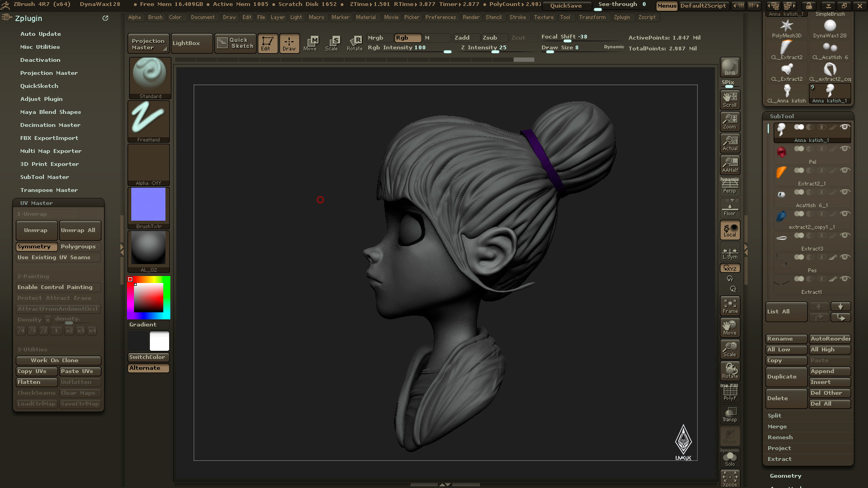Click the Frame view icon
The image size is (868, 488).
(x=730, y=306)
